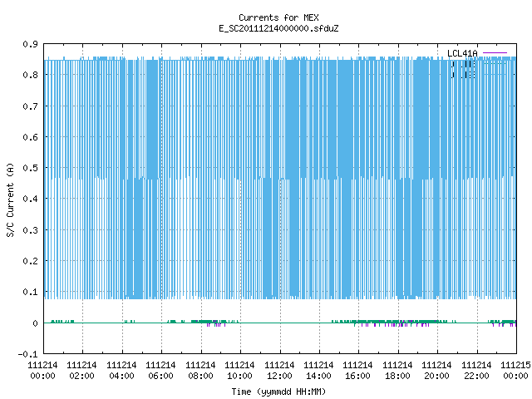
Task: Click the x-axis time label "02:00"
Action: tap(81, 376)
